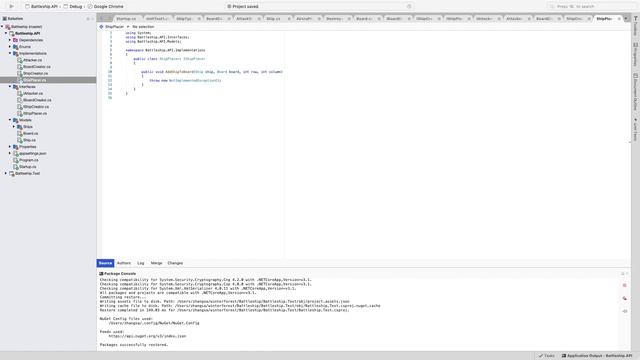Image resolution: width=640 pixels, height=360 pixels.
Task: Select Program.cs in solution tree
Action: [x=29, y=160]
